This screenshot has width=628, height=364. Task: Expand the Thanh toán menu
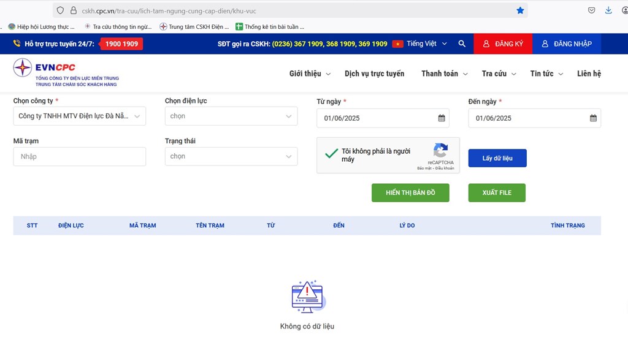tap(445, 74)
